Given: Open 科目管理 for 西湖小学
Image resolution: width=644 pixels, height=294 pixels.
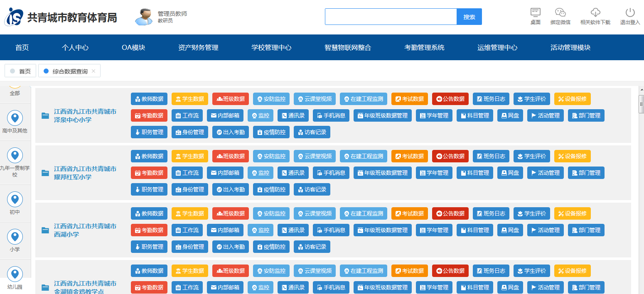Looking at the screenshot, I should coord(475,230).
